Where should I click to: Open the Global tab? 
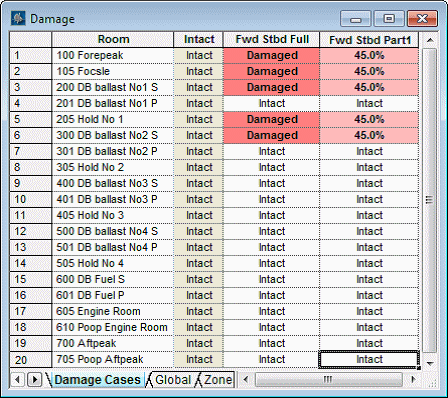(x=173, y=380)
